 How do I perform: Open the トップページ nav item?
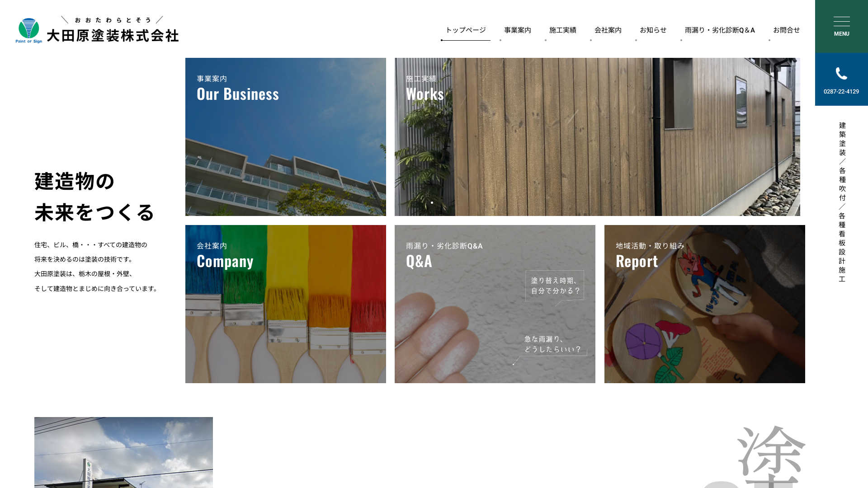(x=466, y=30)
